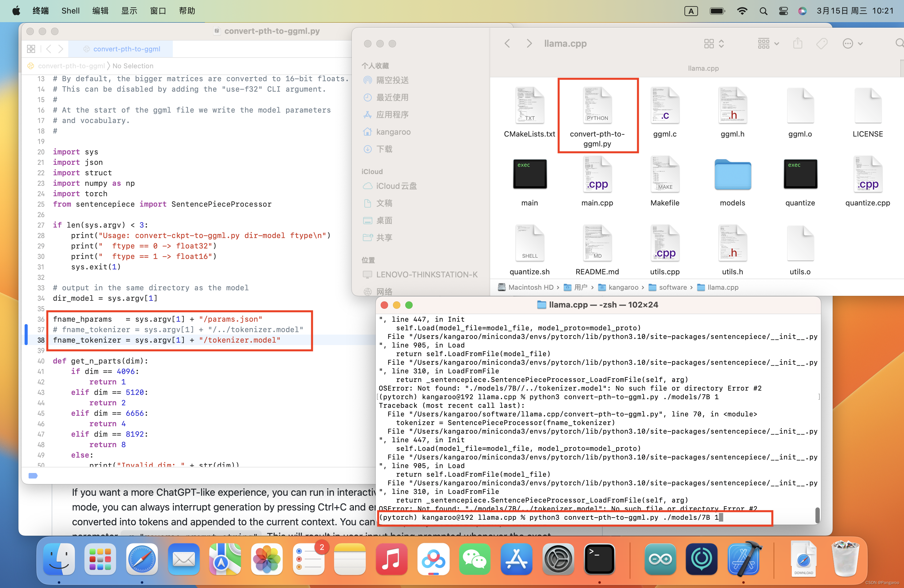Click the Finder tags button
Image resolution: width=904 pixels, height=588 pixels.
822,43
